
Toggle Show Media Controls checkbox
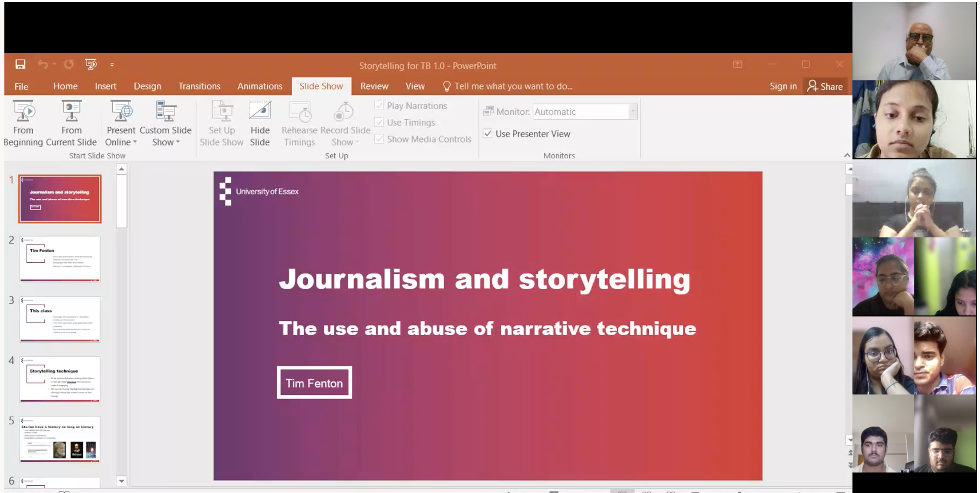pyautogui.click(x=379, y=139)
